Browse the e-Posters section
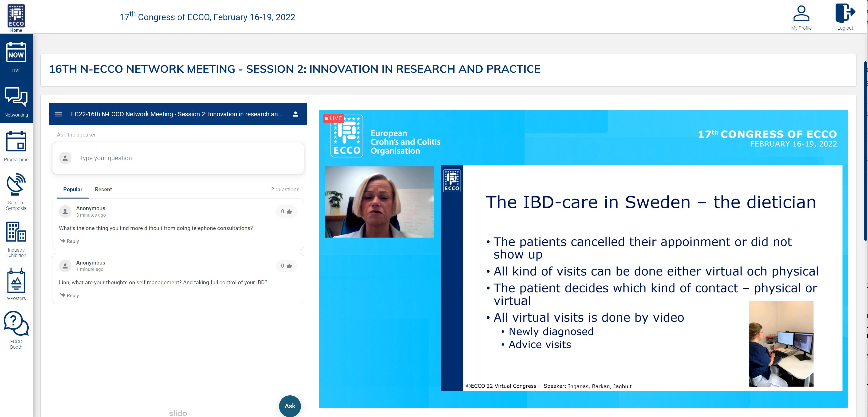 coord(16,284)
